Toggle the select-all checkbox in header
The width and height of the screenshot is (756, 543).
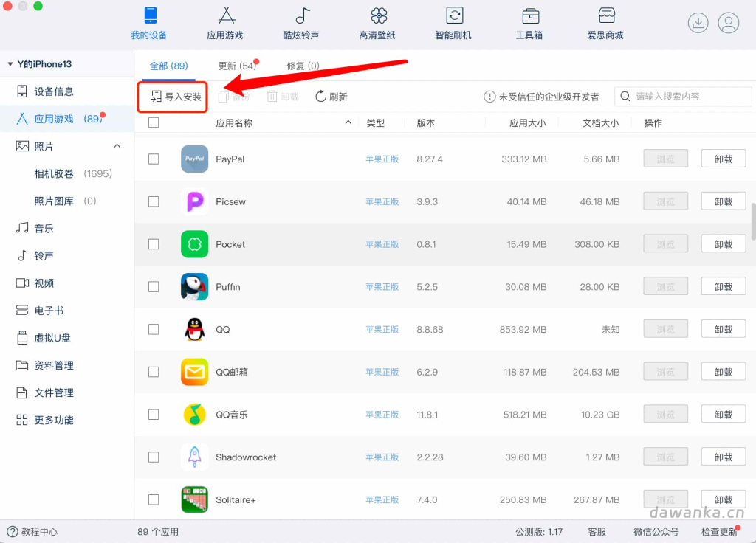tap(154, 123)
